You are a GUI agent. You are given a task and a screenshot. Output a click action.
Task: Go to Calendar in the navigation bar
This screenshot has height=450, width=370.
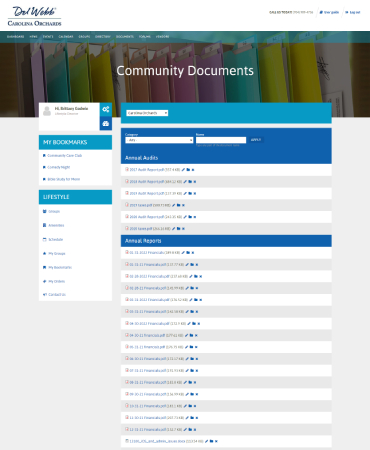tap(66, 36)
